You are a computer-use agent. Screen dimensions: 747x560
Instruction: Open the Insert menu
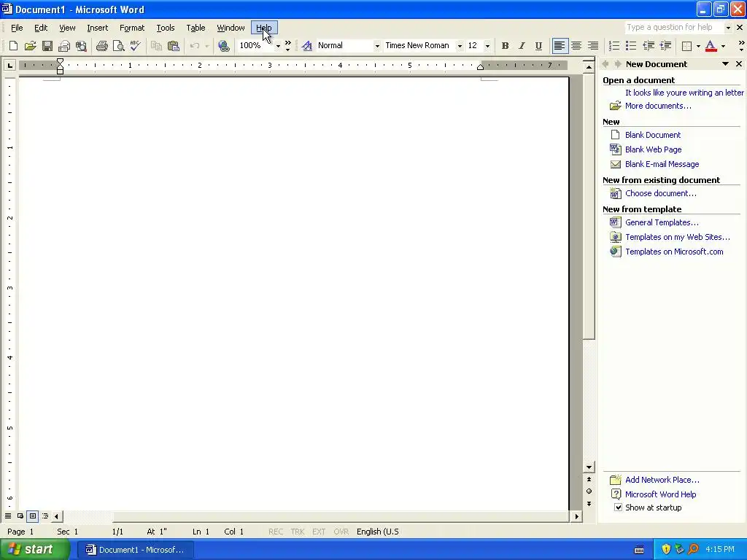tap(98, 28)
